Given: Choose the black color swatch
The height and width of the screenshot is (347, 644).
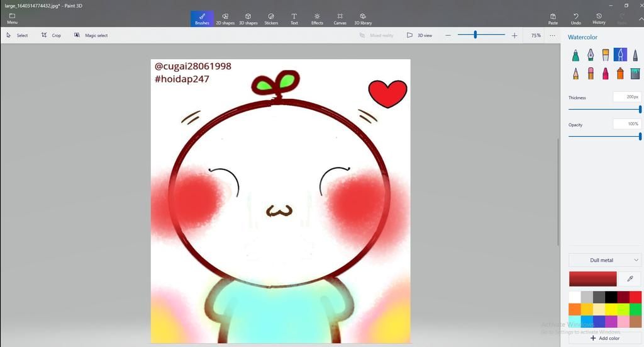Looking at the screenshot, I should (x=611, y=297).
